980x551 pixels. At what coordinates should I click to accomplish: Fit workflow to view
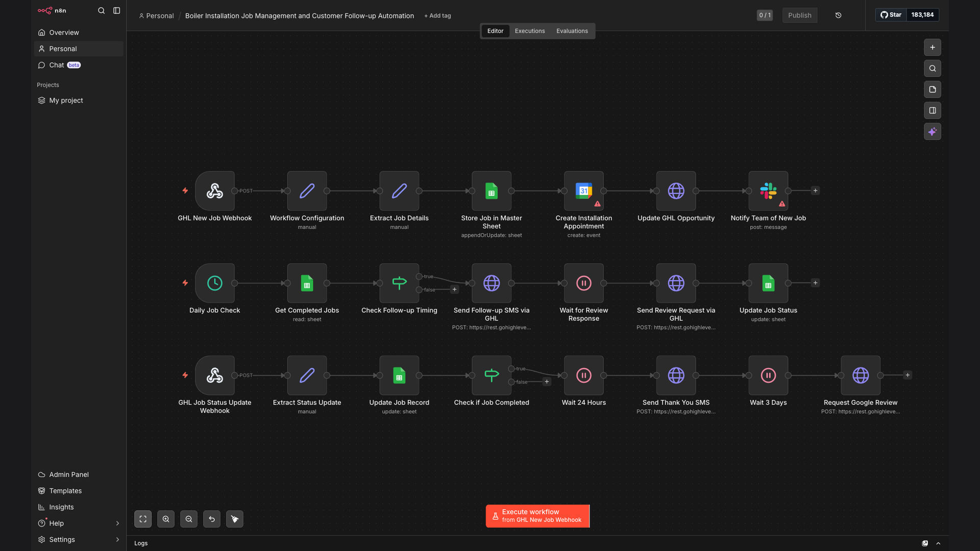pyautogui.click(x=143, y=519)
